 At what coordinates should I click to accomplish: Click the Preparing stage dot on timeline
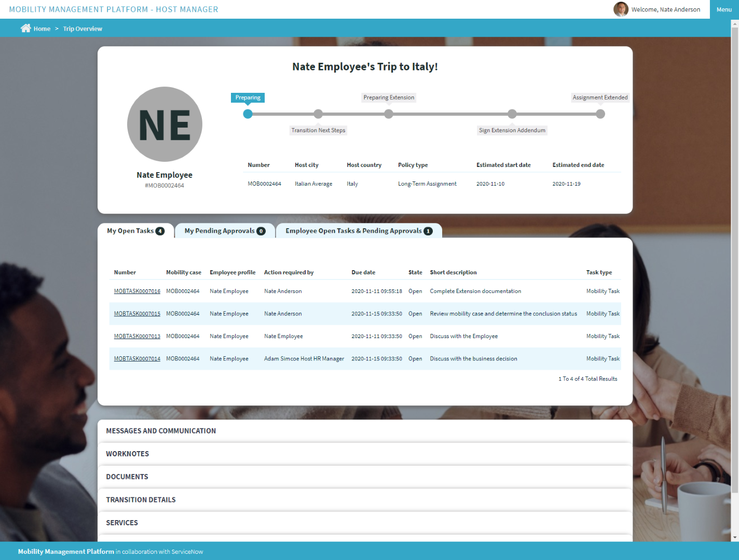[x=248, y=114]
